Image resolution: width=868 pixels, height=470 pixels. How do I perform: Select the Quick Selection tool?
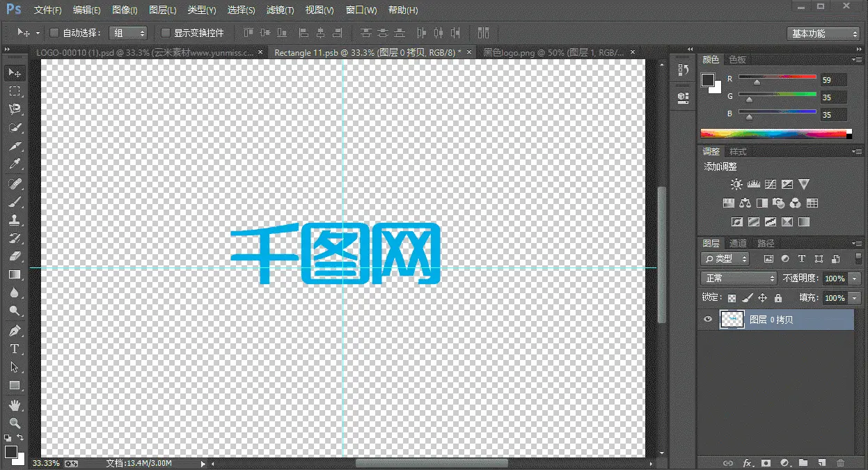coord(14,128)
